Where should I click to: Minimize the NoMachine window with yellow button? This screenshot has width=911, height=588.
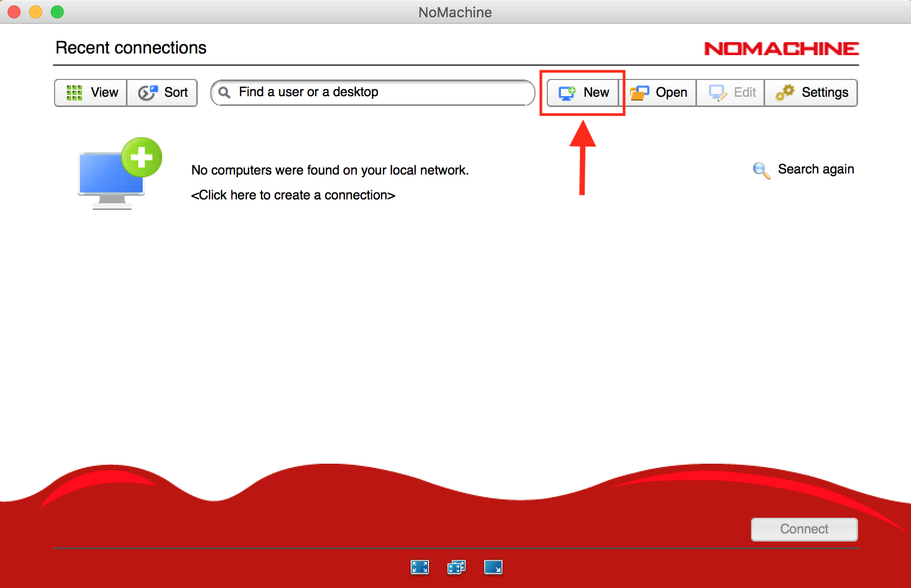36,12
